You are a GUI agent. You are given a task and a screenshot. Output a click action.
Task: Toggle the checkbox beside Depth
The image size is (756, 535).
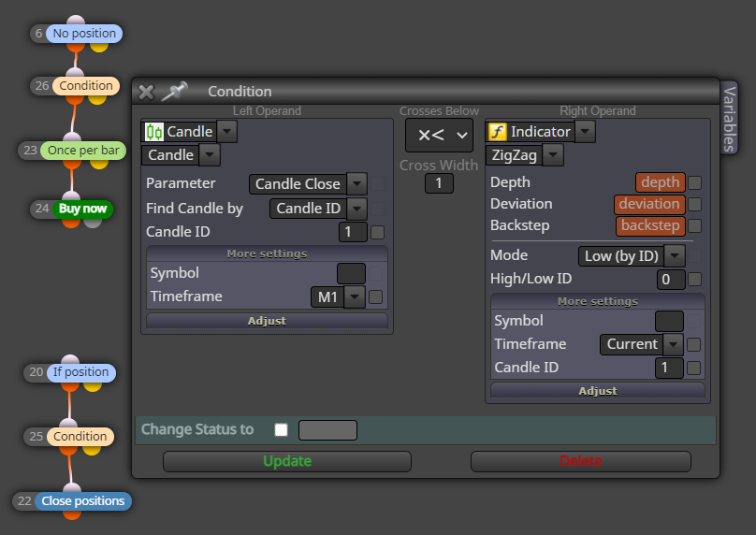click(695, 182)
